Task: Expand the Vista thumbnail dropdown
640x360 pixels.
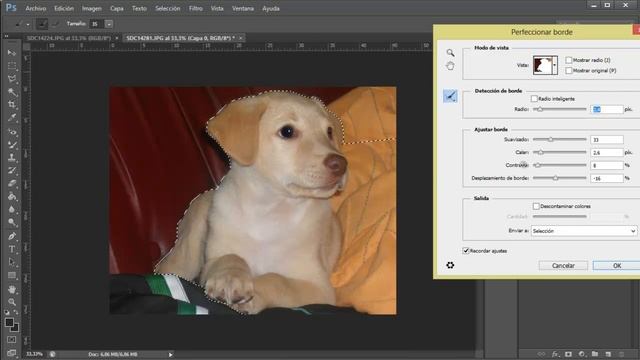Action: [x=554, y=65]
